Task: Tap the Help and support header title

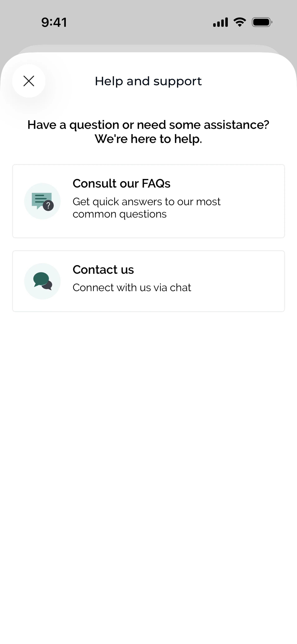Action: (x=148, y=81)
